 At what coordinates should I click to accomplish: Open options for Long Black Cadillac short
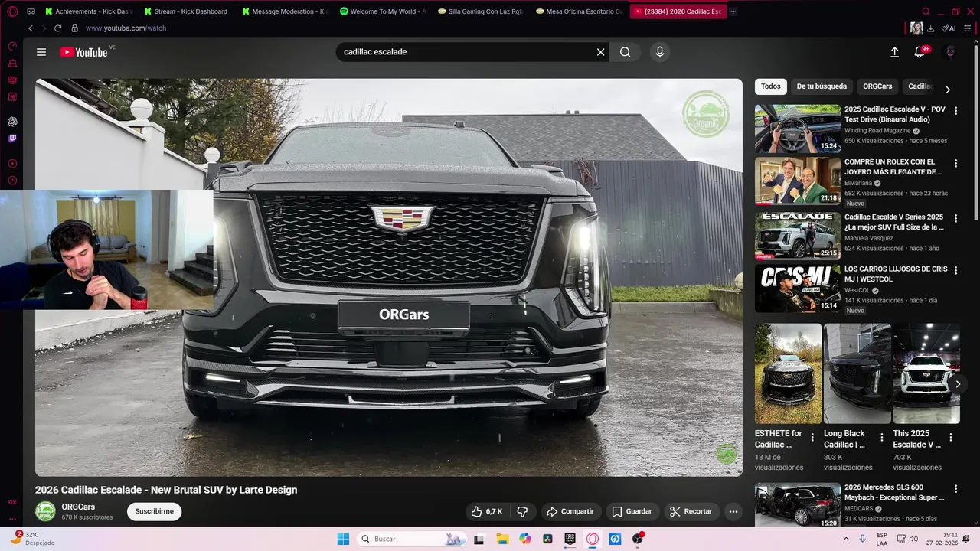(x=882, y=437)
